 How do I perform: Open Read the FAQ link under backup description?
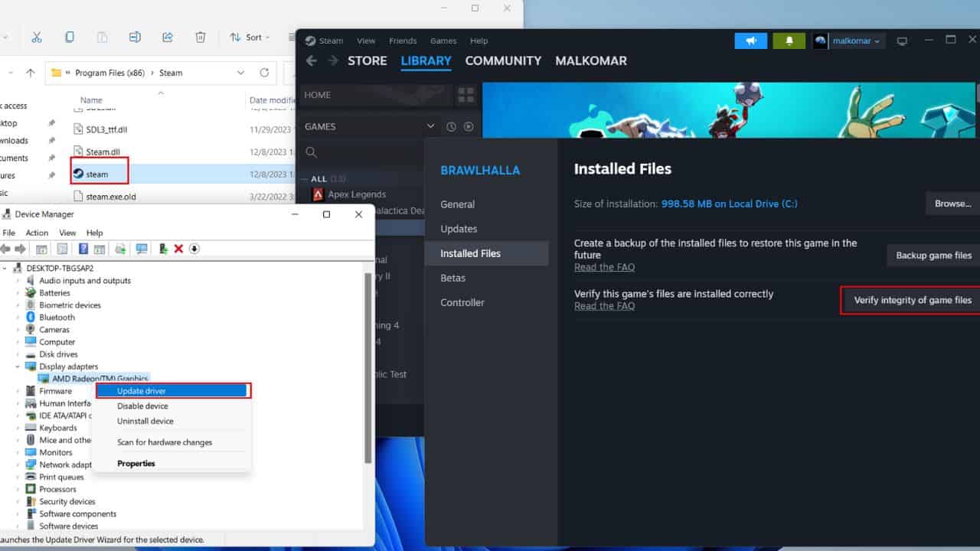(x=604, y=267)
